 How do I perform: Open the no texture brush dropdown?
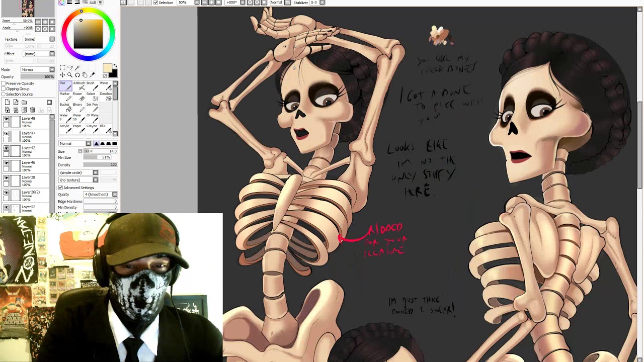pyautogui.click(x=78, y=180)
